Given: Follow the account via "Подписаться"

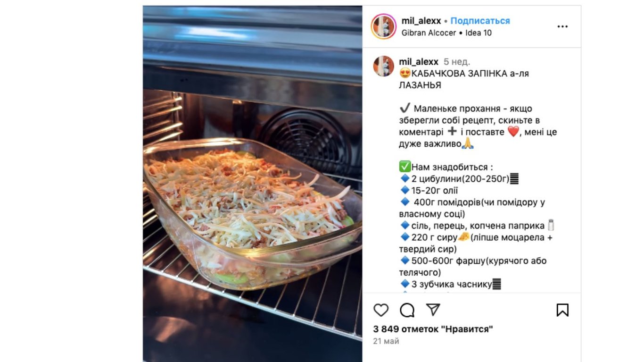Looking at the screenshot, I should pos(480,21).
